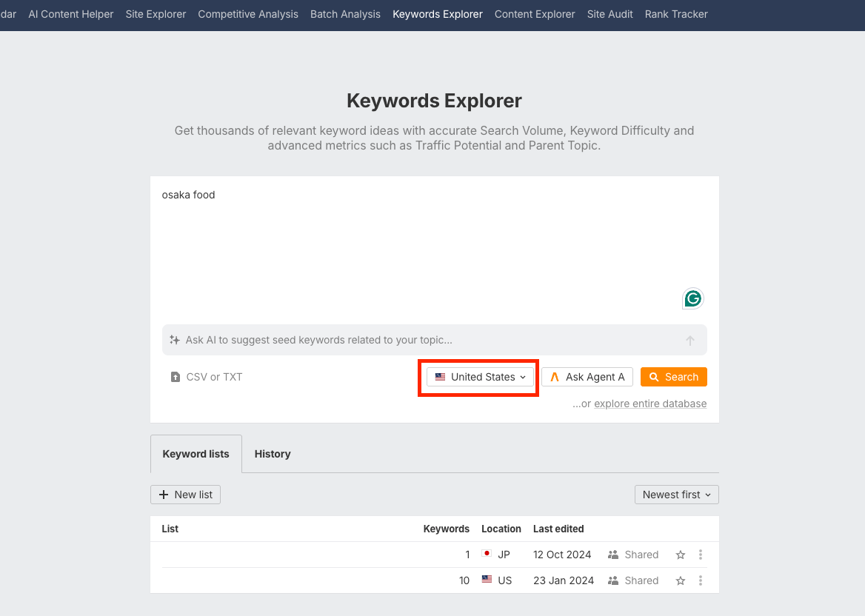Click the AI sparkle icon in the suggestion field
This screenshot has height=616, width=865.
pos(174,340)
